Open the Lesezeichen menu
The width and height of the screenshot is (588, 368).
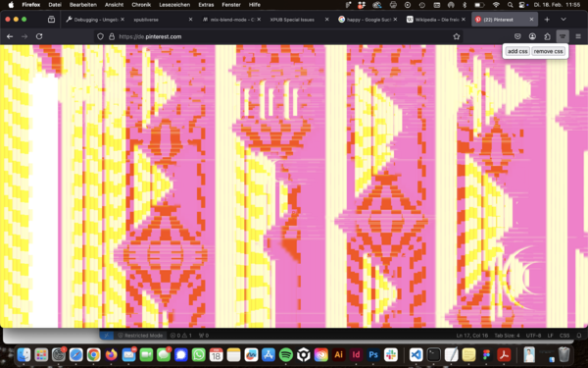(x=174, y=5)
